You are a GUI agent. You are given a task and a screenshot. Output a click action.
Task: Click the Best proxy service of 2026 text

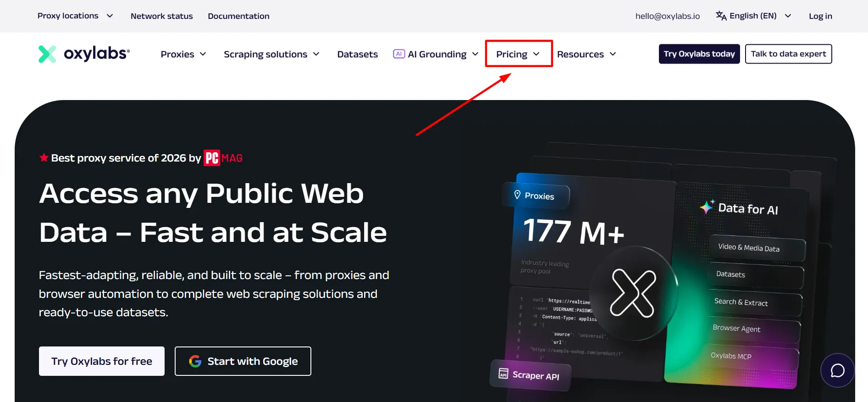pos(126,158)
